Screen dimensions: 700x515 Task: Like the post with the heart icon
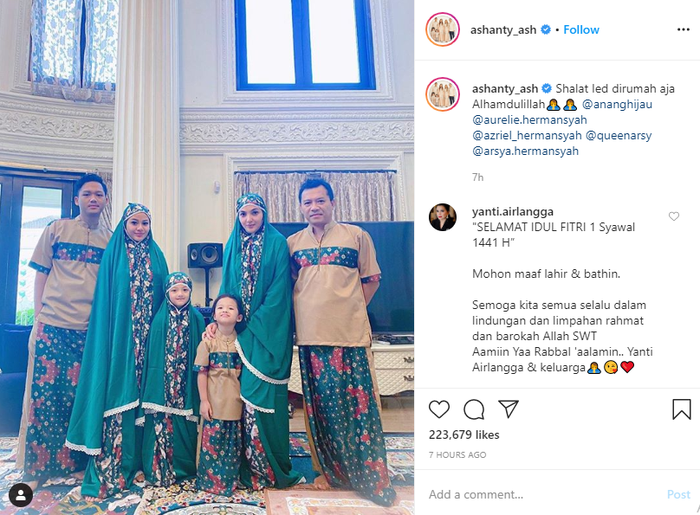(439, 409)
